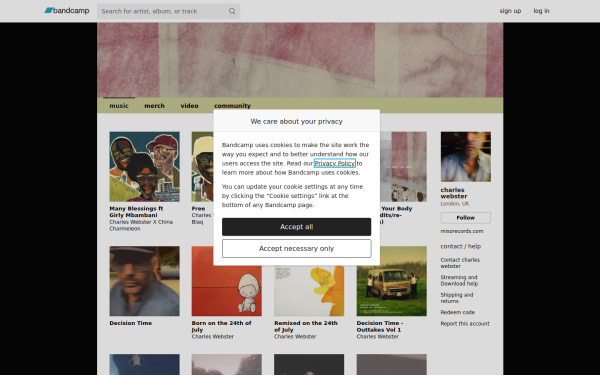Open Remixed on the 24th of July cover
Viewport: 600px width, 375px height.
coord(309,291)
